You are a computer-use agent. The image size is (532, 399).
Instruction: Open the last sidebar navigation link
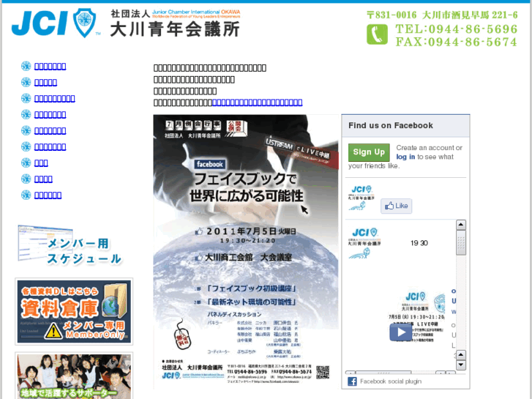[48, 195]
